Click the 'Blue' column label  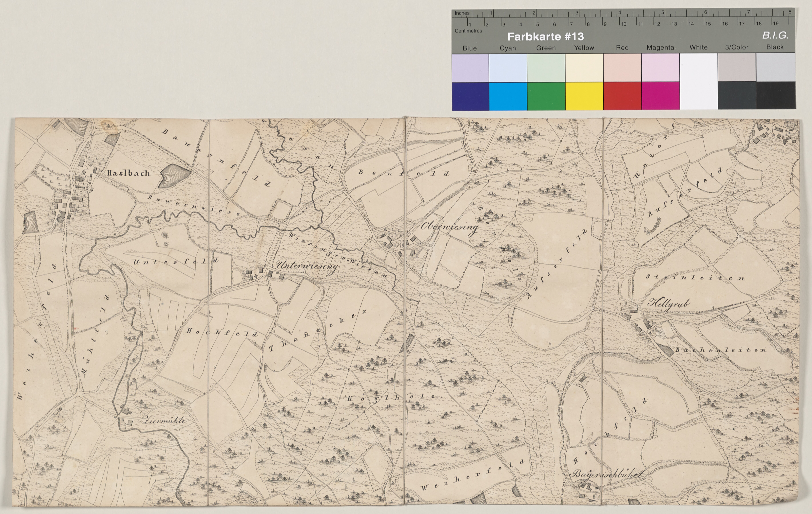tap(470, 48)
